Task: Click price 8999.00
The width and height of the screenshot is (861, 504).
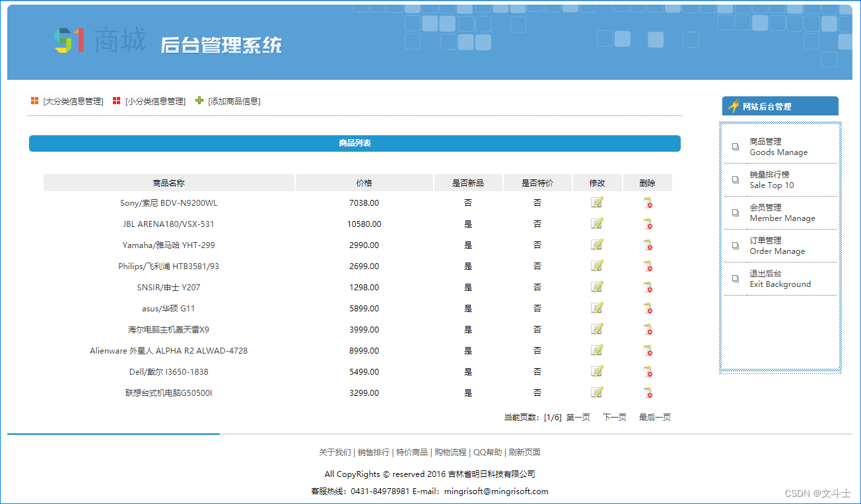Action: [364, 351]
